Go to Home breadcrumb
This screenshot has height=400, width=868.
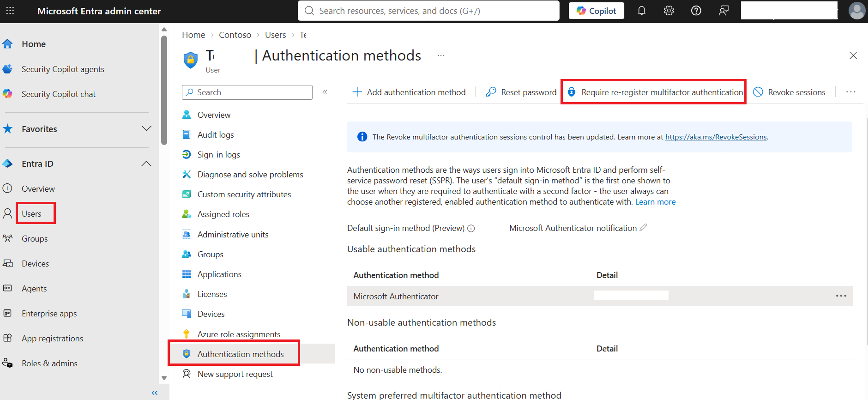(193, 35)
